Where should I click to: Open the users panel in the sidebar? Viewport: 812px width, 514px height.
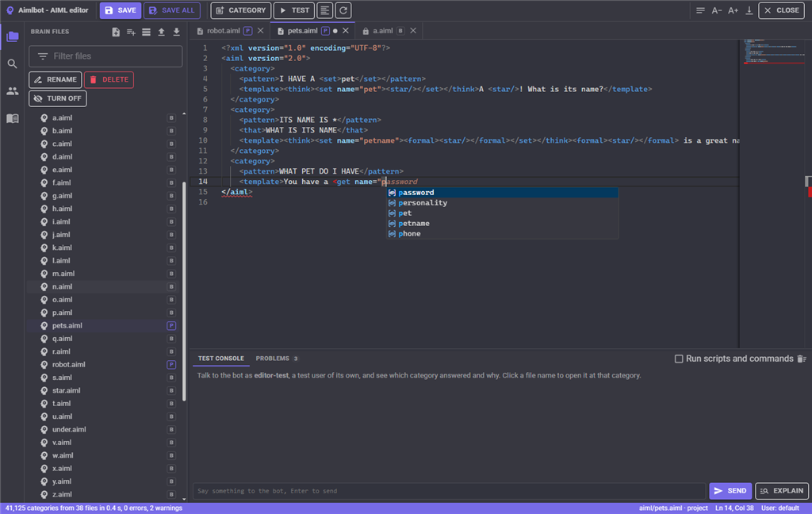click(x=13, y=91)
